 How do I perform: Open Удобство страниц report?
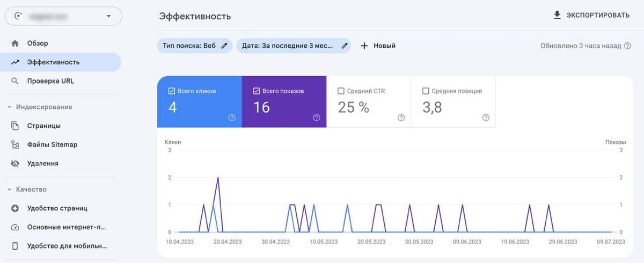click(x=57, y=208)
